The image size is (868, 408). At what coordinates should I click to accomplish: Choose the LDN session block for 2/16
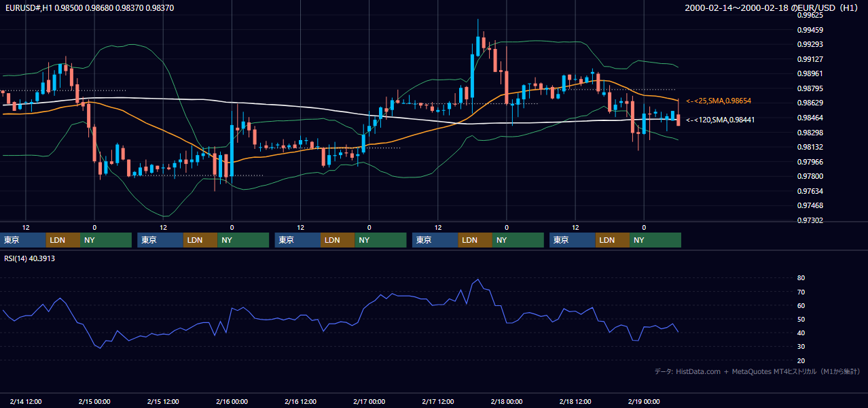tap(338, 240)
